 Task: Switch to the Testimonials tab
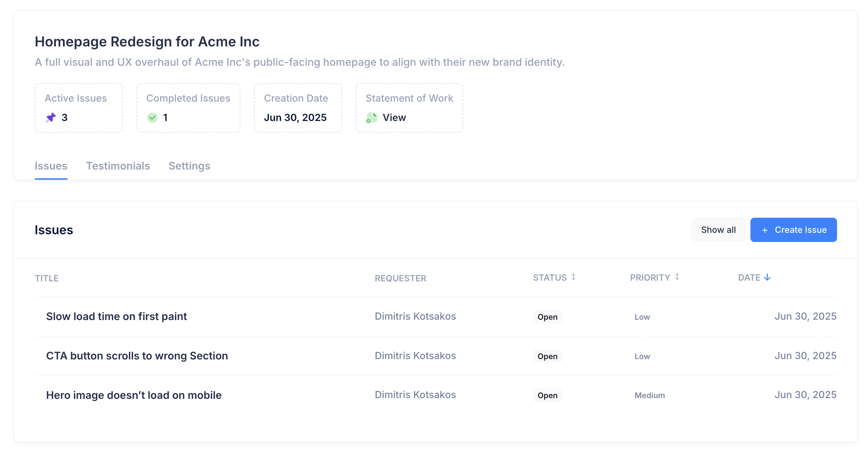coord(118,166)
